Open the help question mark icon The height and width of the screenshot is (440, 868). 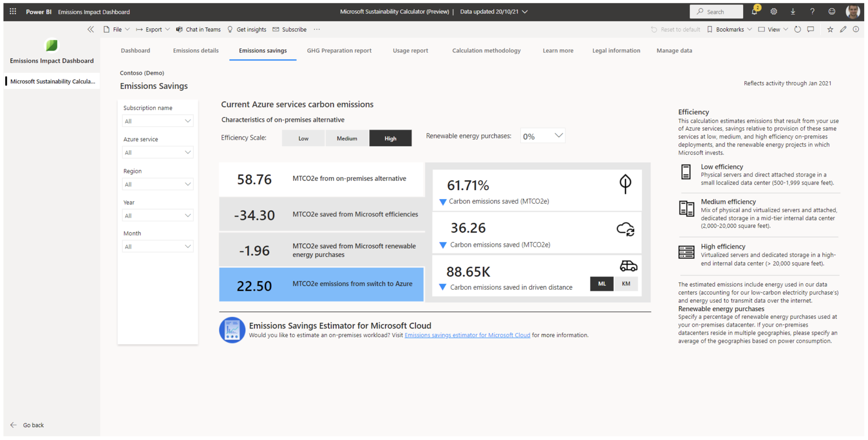point(812,11)
